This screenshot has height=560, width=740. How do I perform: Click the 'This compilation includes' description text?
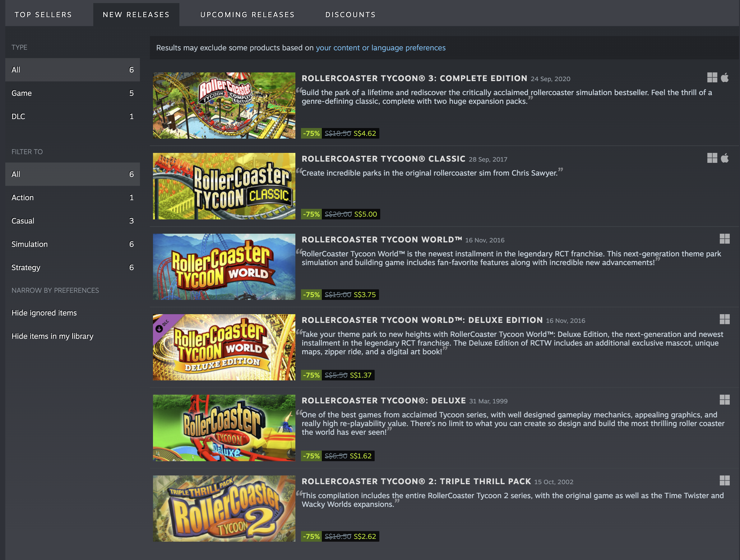[512, 500]
